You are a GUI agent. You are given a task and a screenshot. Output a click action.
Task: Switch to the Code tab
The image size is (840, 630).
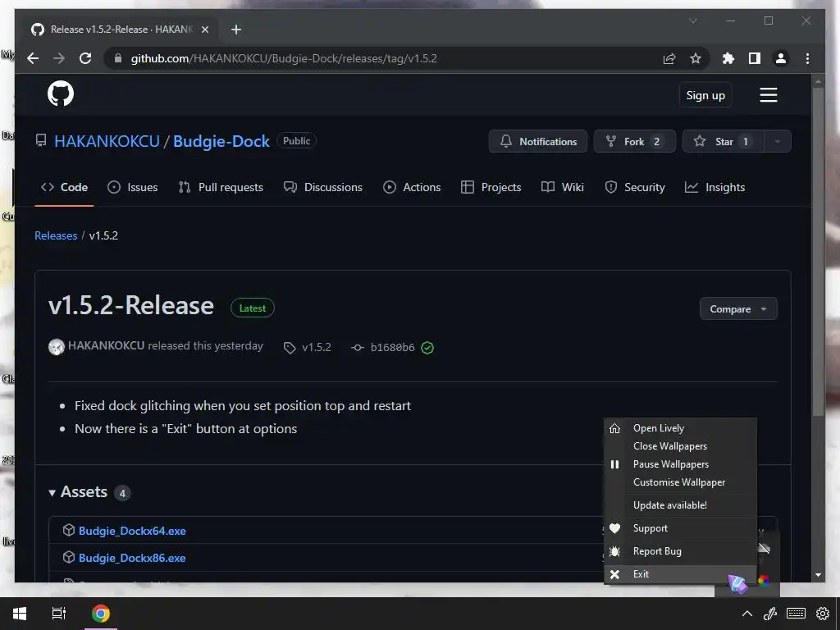(64, 188)
